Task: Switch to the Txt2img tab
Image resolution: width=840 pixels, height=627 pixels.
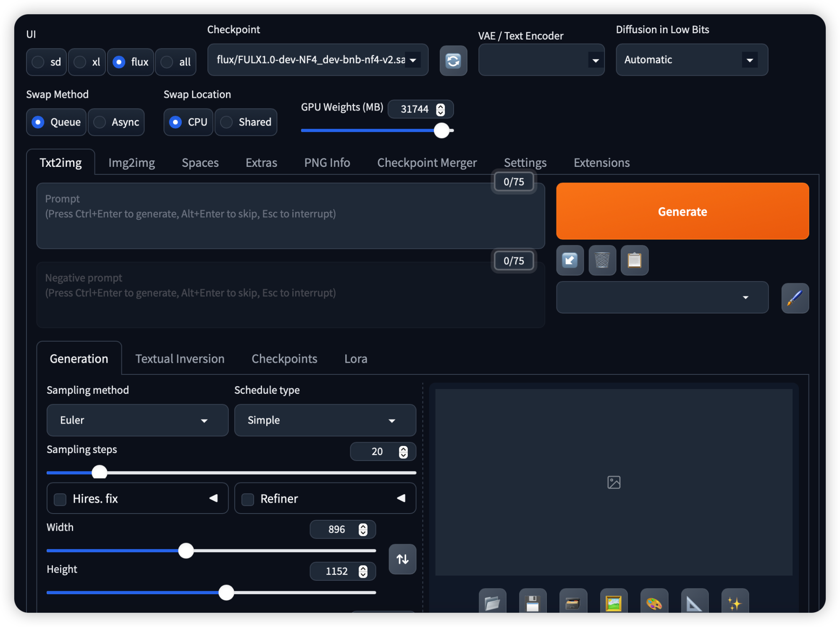Action: [x=60, y=163]
